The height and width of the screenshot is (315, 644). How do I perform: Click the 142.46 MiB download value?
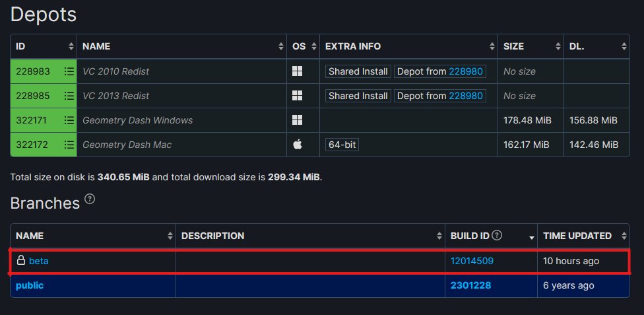point(594,145)
